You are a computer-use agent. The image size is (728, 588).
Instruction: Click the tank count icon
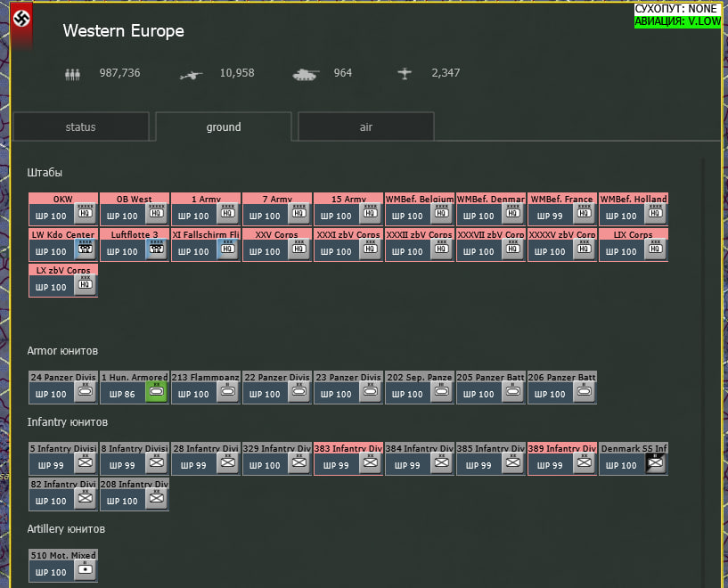[306, 74]
